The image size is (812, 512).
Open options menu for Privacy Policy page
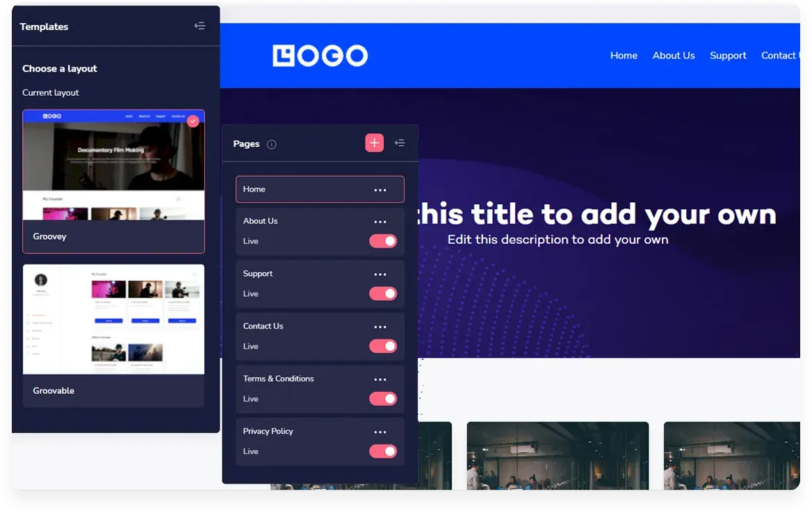[380, 432]
